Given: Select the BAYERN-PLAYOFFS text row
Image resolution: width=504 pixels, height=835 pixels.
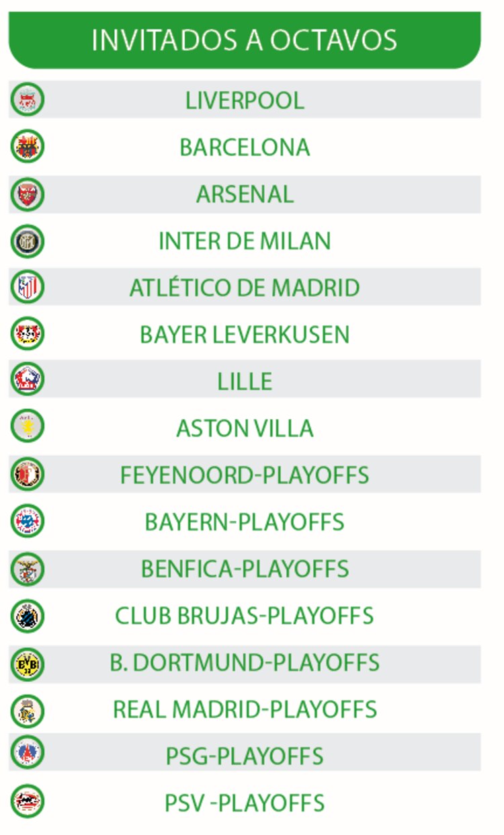Looking at the screenshot, I should point(245,522).
